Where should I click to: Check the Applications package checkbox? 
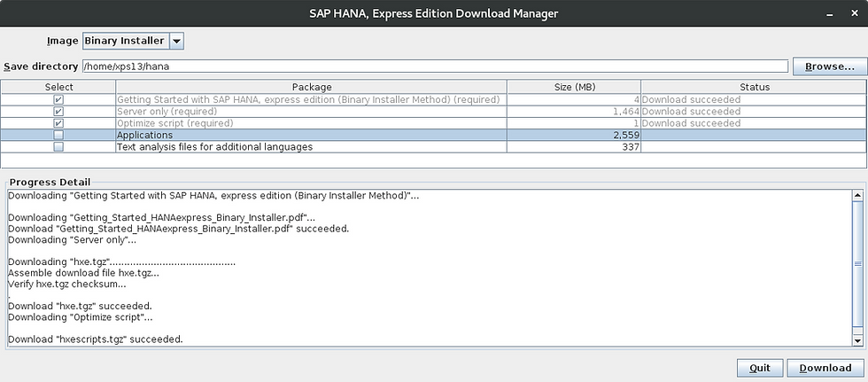coord(58,135)
